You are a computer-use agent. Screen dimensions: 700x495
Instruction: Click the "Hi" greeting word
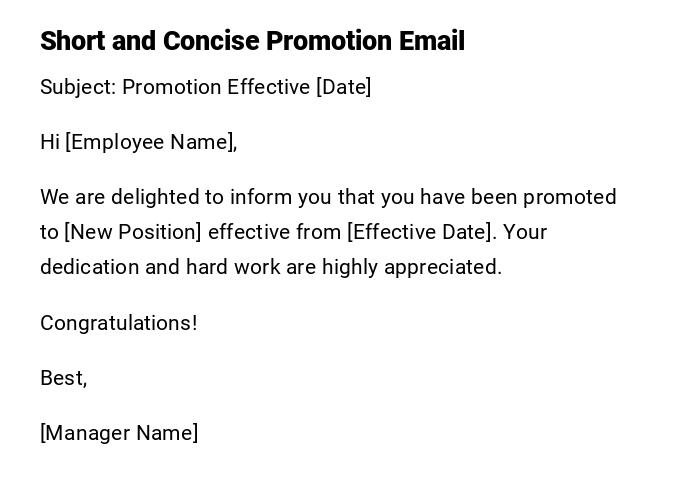tap(50, 142)
